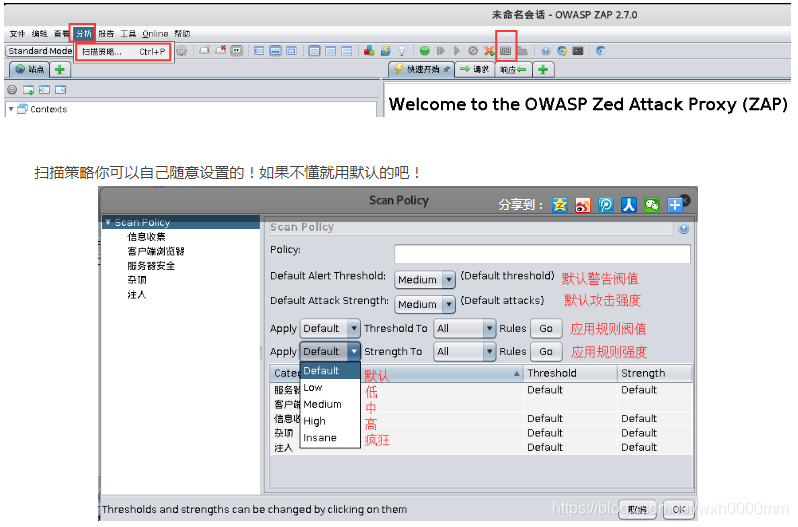Click the dark screen toolbar icon

pyautogui.click(x=578, y=51)
